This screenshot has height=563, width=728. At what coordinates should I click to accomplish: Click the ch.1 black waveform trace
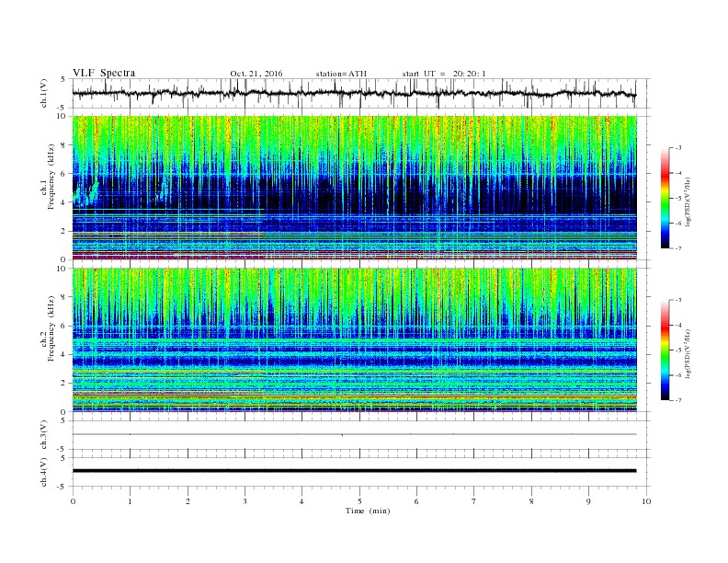click(x=354, y=93)
